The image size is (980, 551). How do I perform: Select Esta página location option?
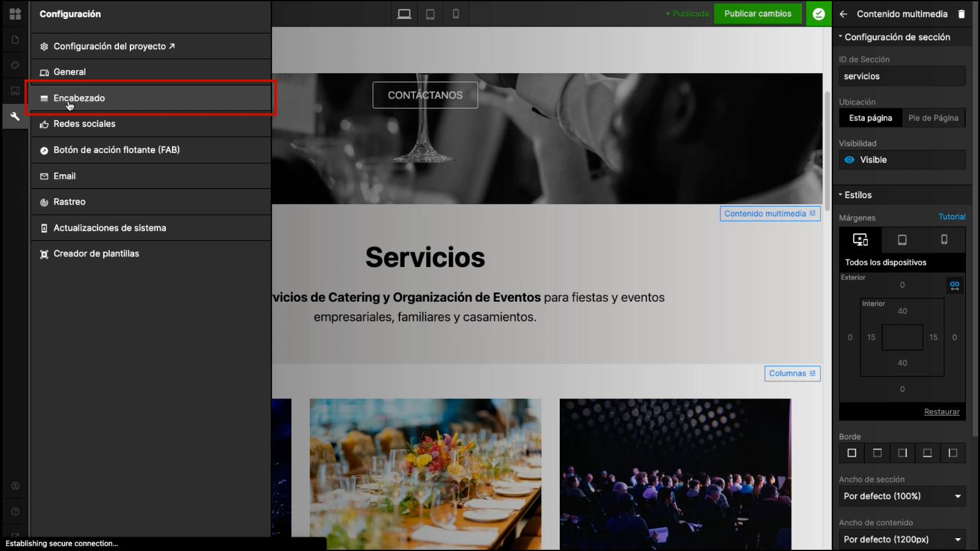(870, 118)
